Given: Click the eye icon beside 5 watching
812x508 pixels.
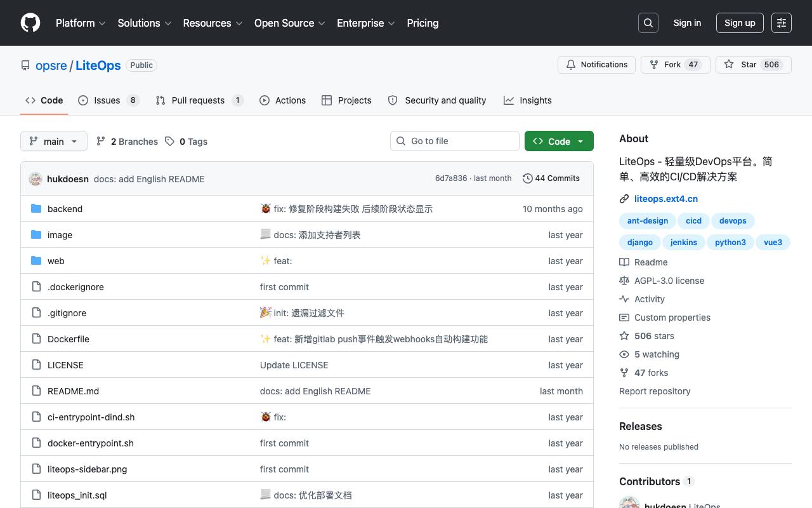Looking at the screenshot, I should click(624, 354).
